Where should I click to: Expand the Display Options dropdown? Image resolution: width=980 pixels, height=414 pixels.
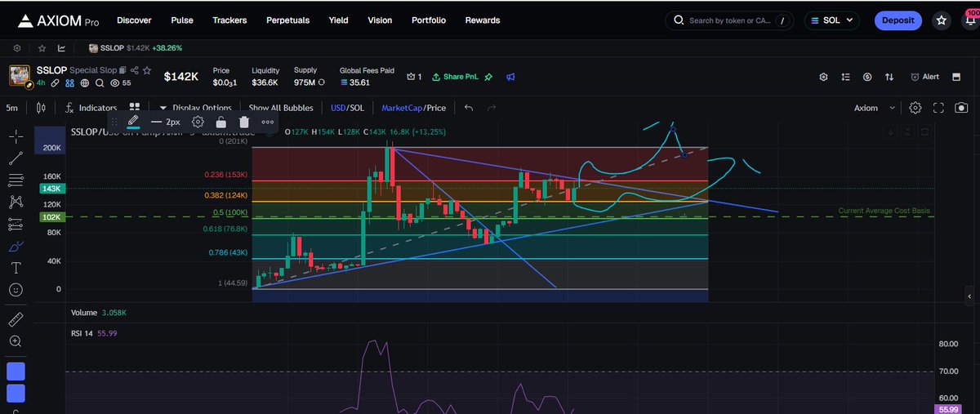click(195, 108)
